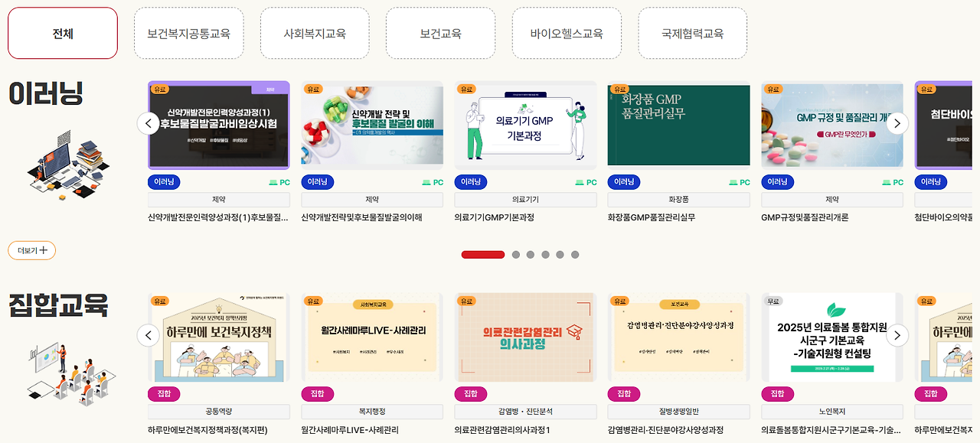
Task: Click the PC icon on 의료기기GMP기본과정
Action: click(x=586, y=182)
